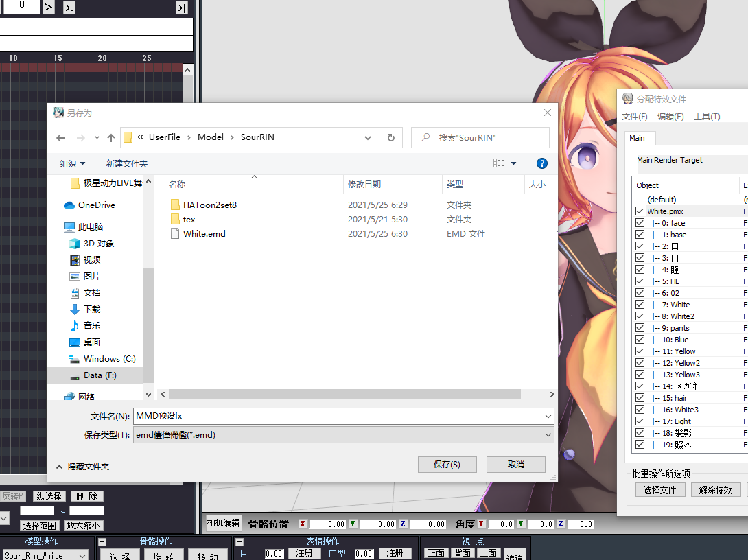The height and width of the screenshot is (560, 748).
Task: Select the White.emd file
Action: point(204,234)
